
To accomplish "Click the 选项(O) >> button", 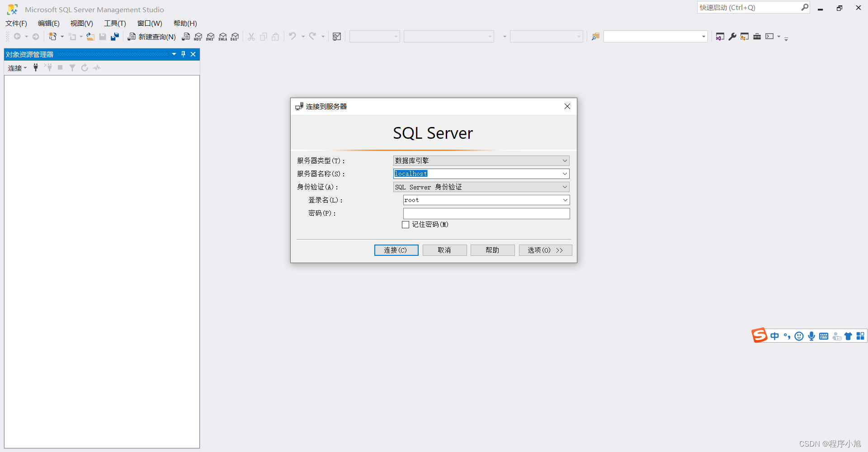I will (546, 250).
